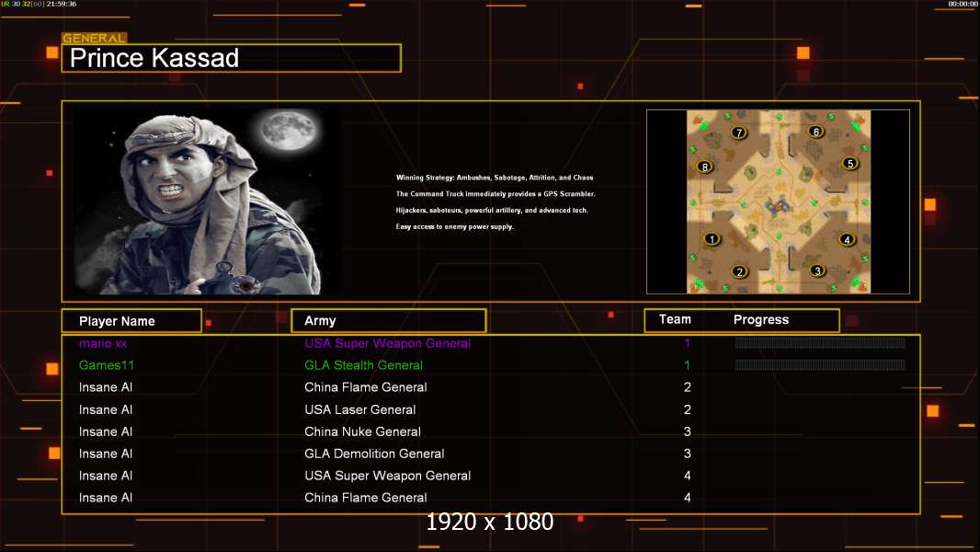Click GLA Stealth General army entry

pos(364,365)
